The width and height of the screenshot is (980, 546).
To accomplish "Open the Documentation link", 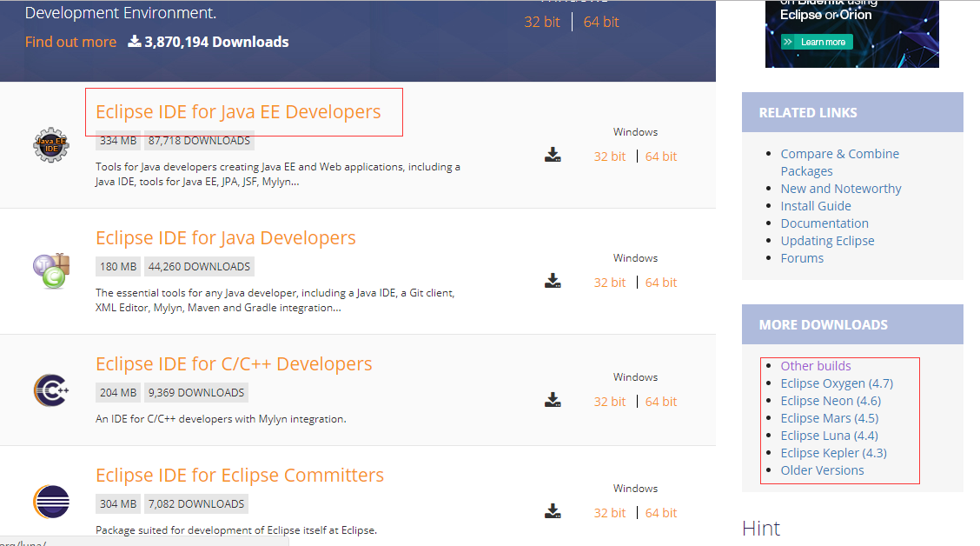I will tap(824, 223).
